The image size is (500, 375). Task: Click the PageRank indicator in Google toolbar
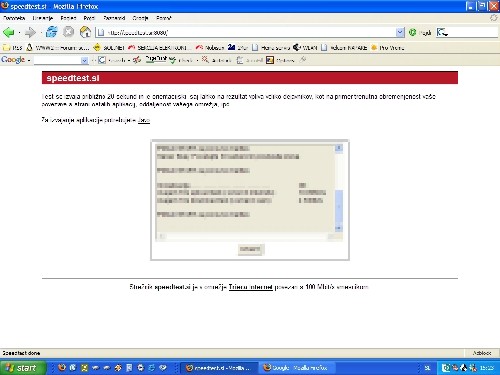[x=156, y=60]
